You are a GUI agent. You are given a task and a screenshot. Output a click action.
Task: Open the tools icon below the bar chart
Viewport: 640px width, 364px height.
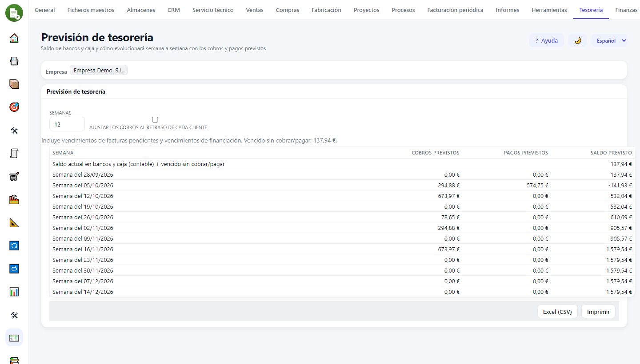coord(14,315)
